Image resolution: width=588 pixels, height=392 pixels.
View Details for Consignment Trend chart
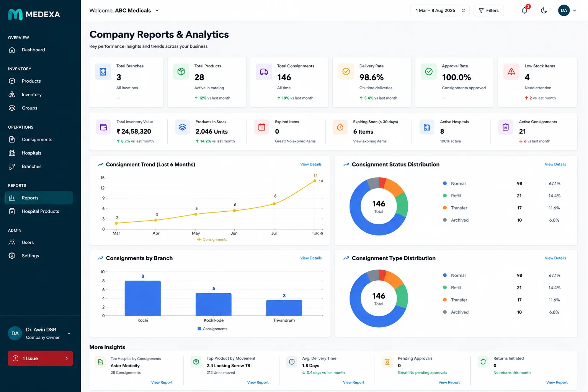[311, 165]
